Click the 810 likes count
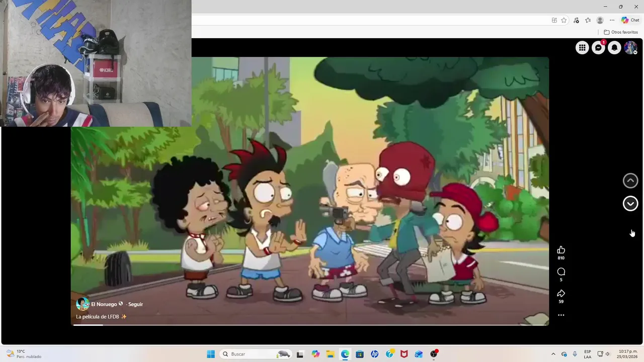Image resolution: width=644 pixels, height=362 pixels. (561, 258)
